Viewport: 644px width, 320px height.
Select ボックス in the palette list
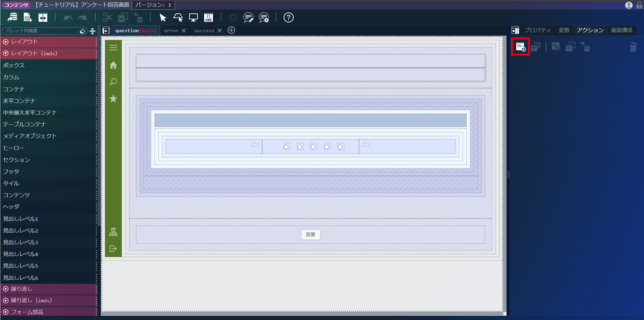[x=49, y=65]
